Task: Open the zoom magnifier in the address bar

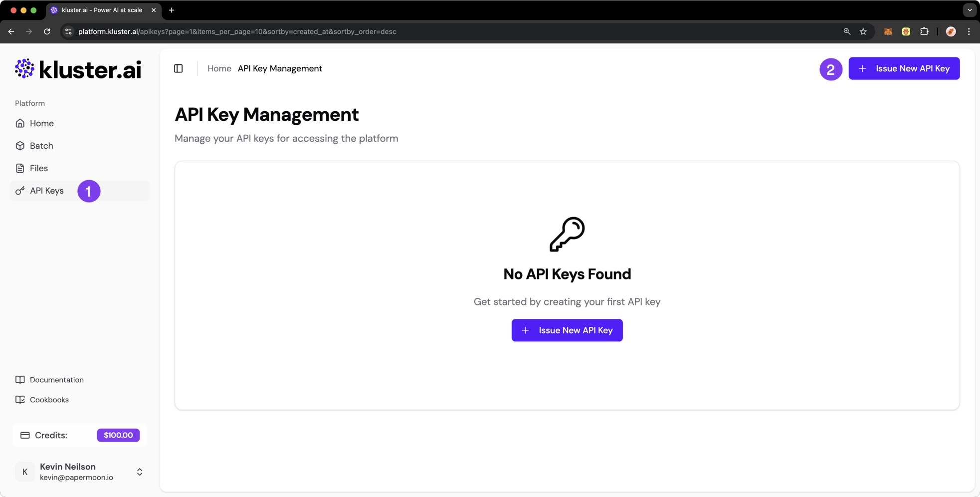Action: click(847, 31)
